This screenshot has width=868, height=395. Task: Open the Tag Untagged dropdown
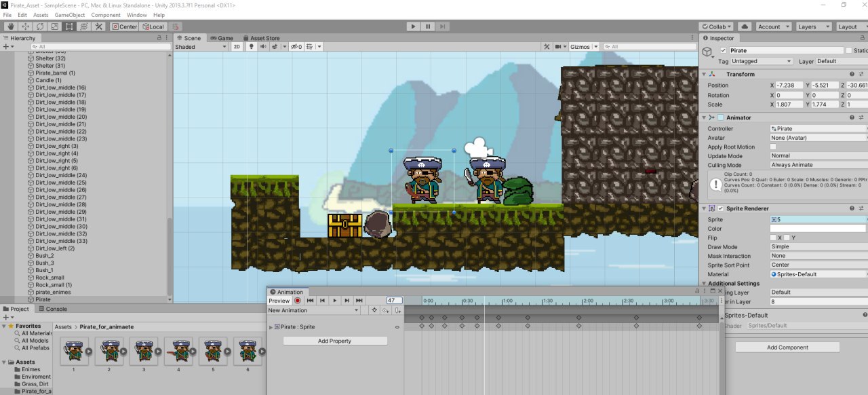tap(761, 61)
